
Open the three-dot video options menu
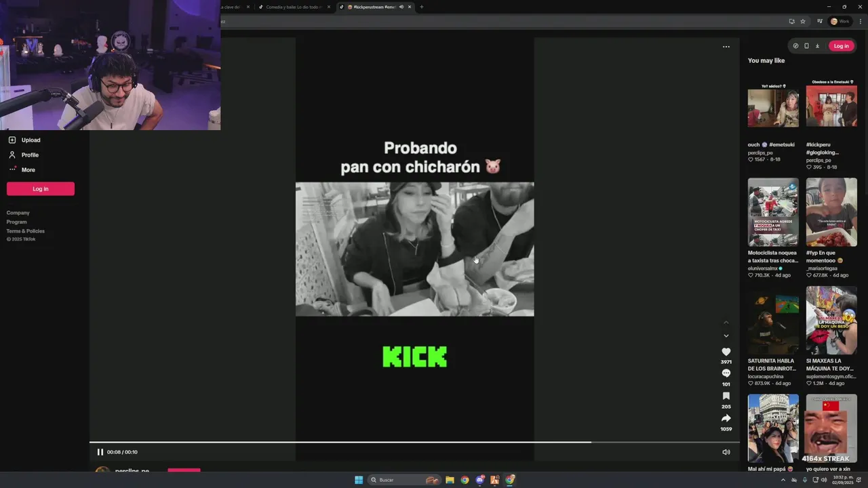[x=726, y=47]
